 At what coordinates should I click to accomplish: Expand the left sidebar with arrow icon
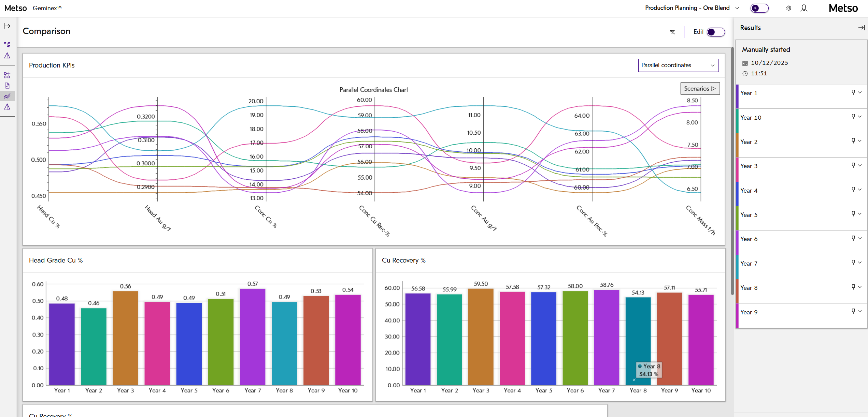click(7, 26)
